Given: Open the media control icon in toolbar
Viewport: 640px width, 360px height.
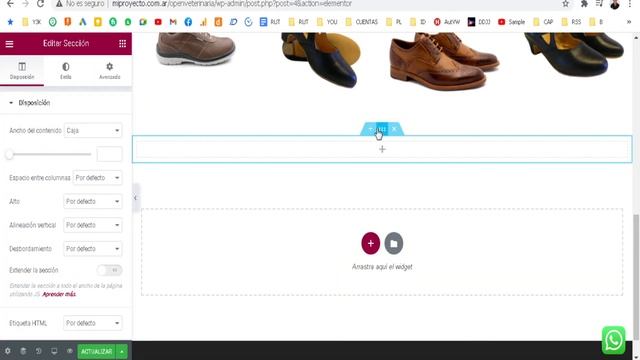Looking at the screenshot, I should click(599, 4).
